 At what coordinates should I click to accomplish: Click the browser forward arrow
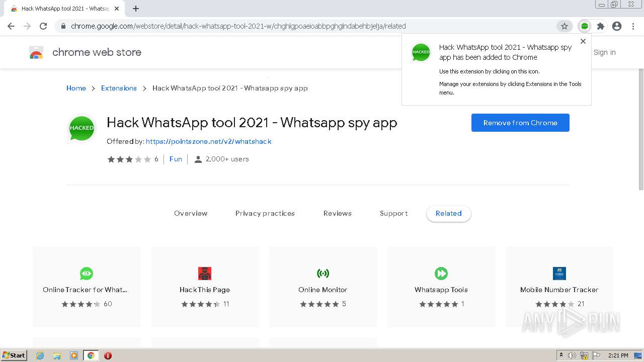tap(27, 26)
